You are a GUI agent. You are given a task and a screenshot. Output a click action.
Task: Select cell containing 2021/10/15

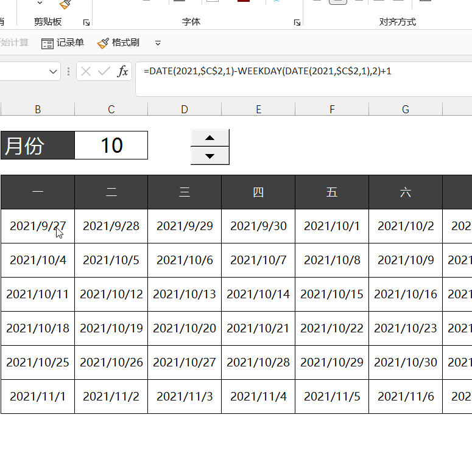(x=332, y=294)
